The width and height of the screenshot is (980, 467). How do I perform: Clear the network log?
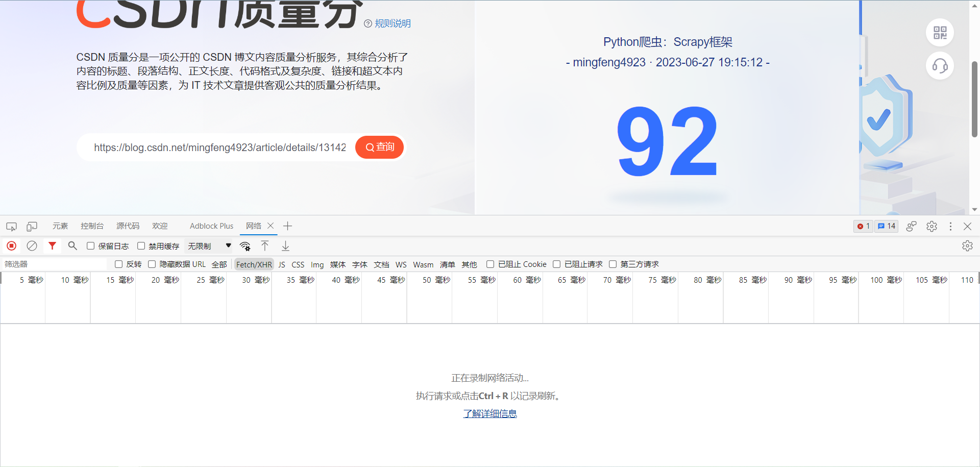point(32,246)
